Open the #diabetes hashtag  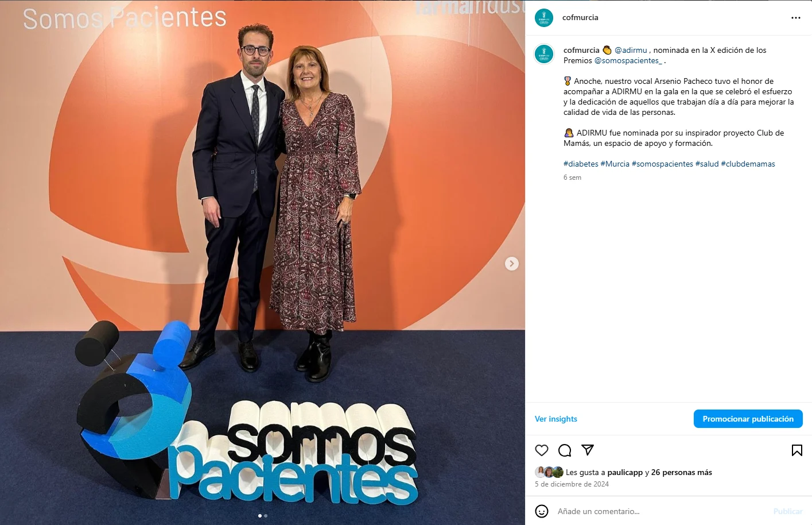pos(581,164)
